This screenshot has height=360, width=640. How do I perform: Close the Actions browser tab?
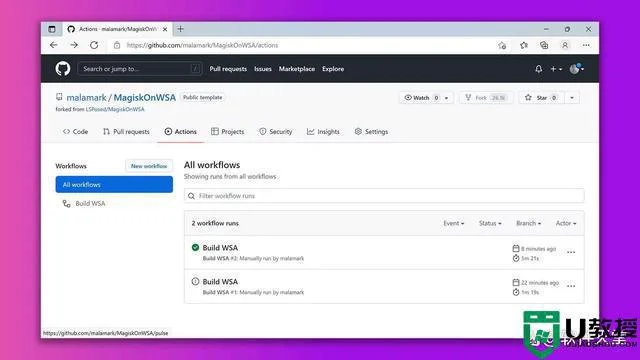165,29
